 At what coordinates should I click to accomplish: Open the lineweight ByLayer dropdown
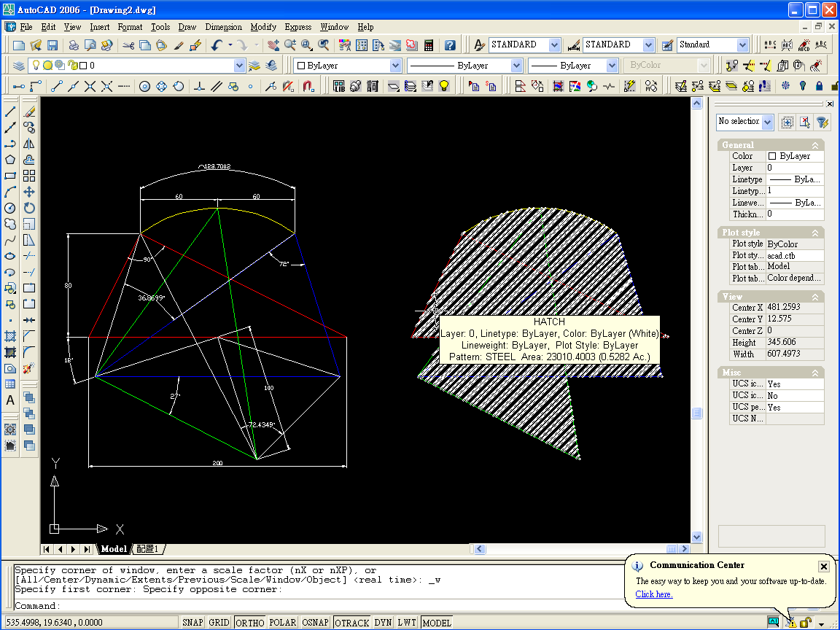point(612,66)
